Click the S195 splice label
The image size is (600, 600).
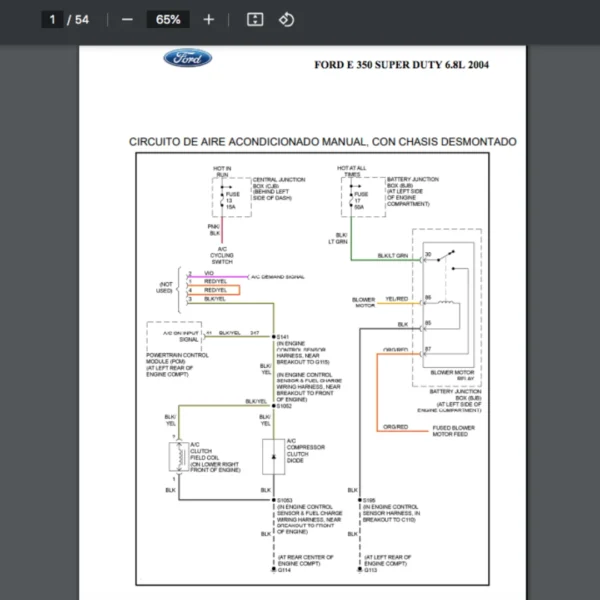[x=369, y=500]
